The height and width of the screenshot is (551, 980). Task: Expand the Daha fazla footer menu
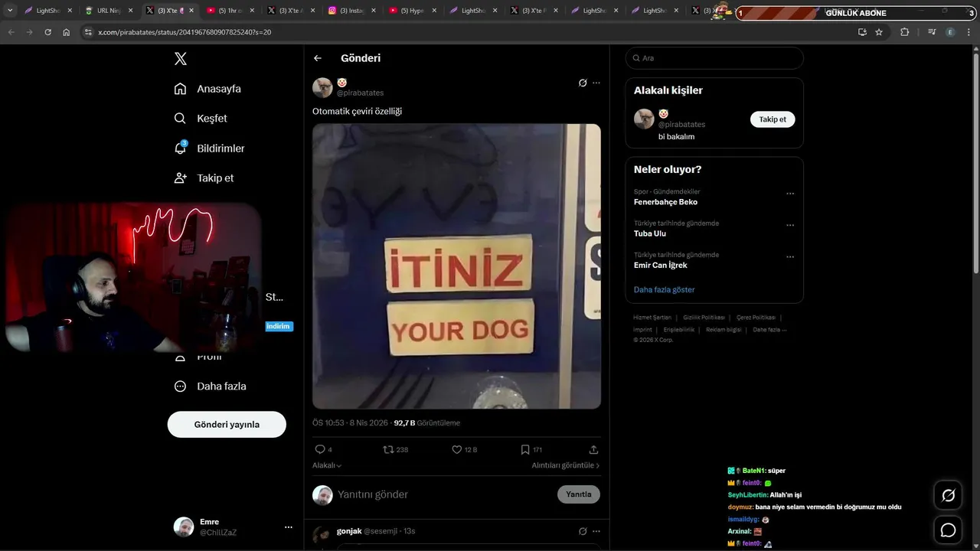click(769, 330)
